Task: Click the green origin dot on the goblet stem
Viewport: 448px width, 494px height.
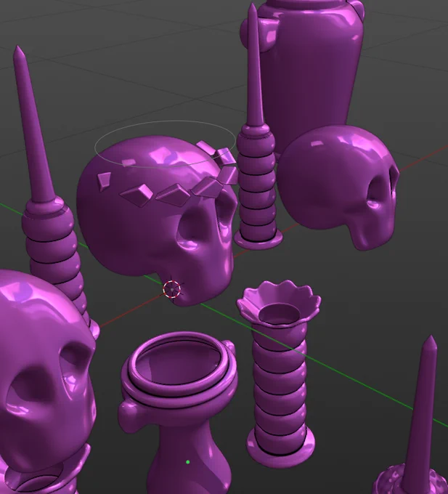Action: [188, 462]
